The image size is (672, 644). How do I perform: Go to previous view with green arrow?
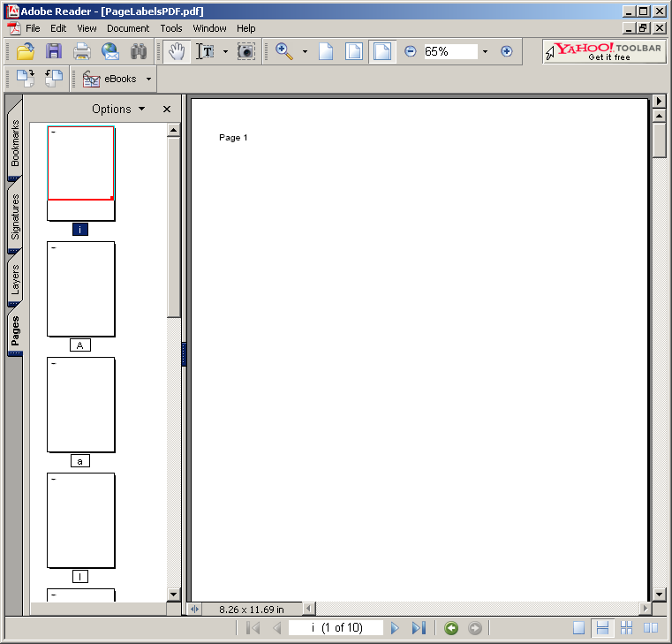click(x=451, y=628)
